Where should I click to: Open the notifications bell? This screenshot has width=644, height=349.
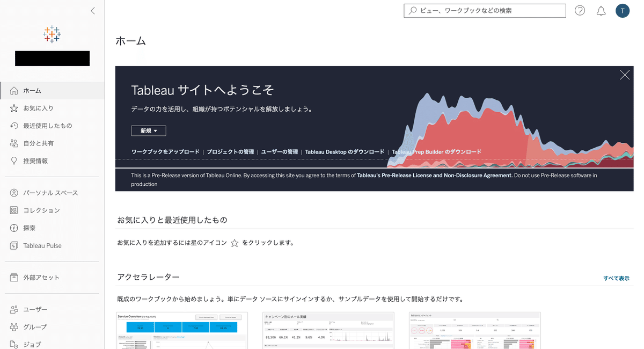(601, 10)
